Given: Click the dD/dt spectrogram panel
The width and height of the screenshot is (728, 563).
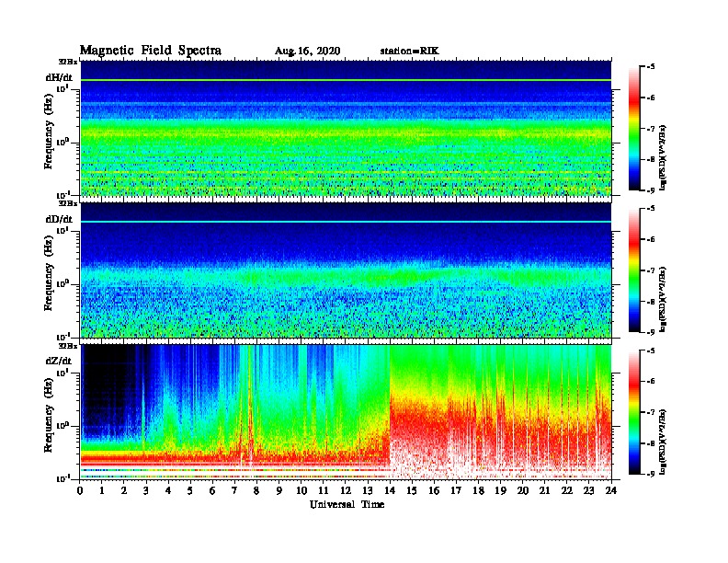Looking at the screenshot, I should point(346,270).
